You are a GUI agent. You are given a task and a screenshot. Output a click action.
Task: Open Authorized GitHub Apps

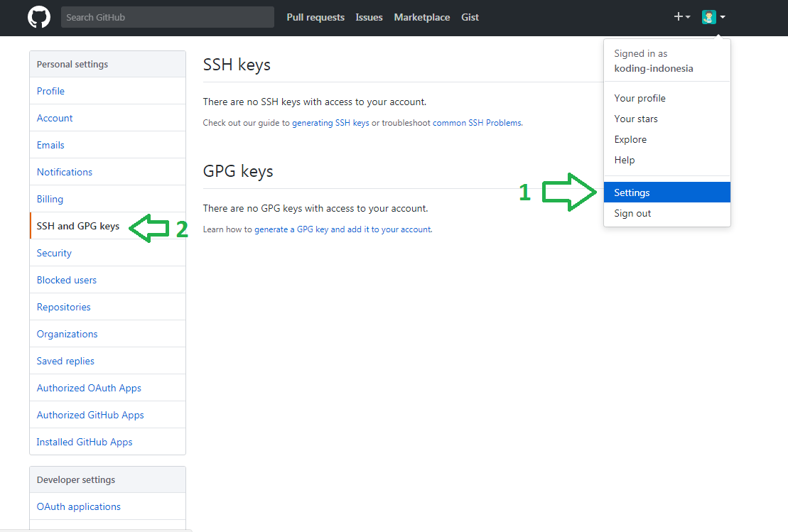[107, 415]
